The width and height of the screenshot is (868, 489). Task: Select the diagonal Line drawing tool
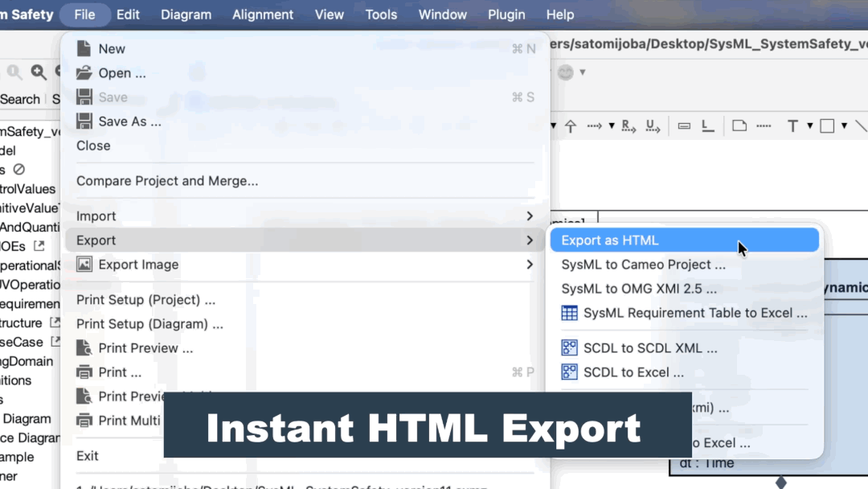[861, 125]
